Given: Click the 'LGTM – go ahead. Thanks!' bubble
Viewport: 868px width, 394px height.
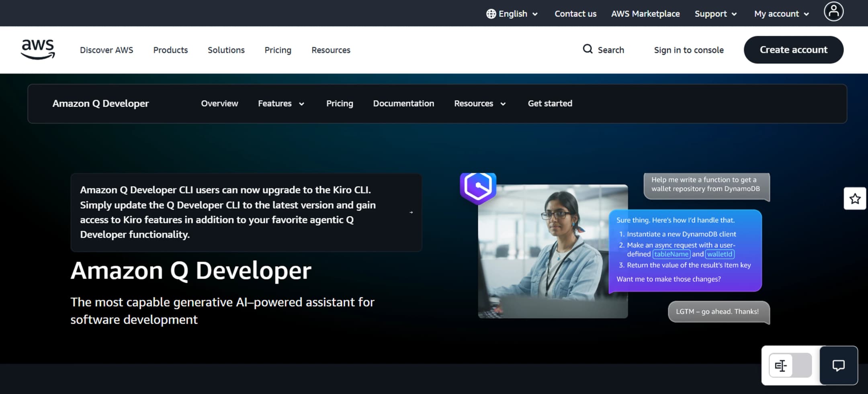Looking at the screenshot, I should (x=719, y=312).
